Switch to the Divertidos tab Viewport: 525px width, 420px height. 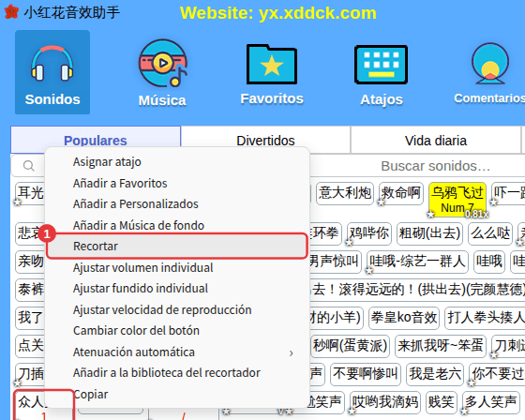pos(265,141)
